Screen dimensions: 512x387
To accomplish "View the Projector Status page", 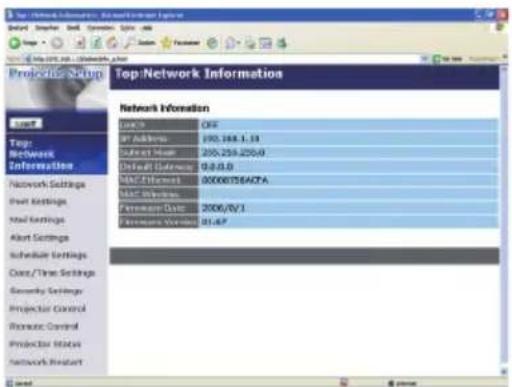I will [45, 344].
